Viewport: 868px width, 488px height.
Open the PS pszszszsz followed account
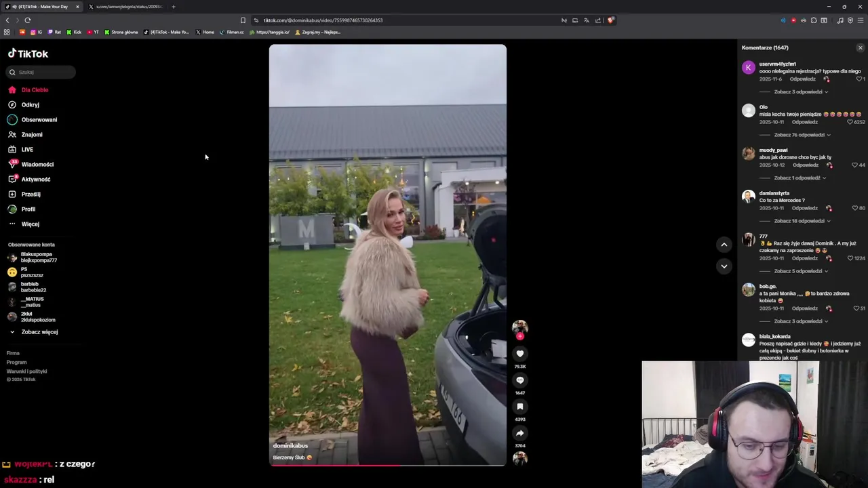[x=25, y=272]
